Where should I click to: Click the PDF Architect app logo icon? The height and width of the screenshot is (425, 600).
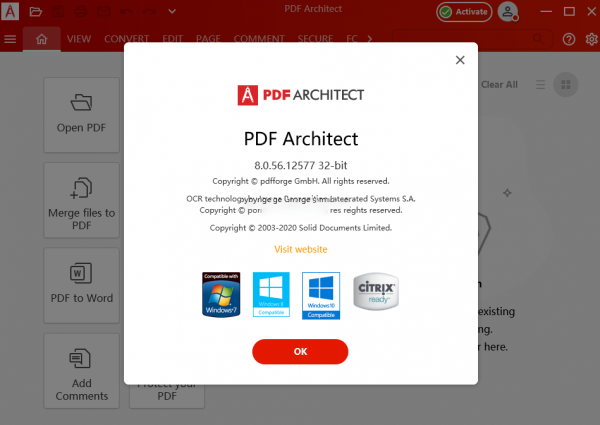(10, 11)
